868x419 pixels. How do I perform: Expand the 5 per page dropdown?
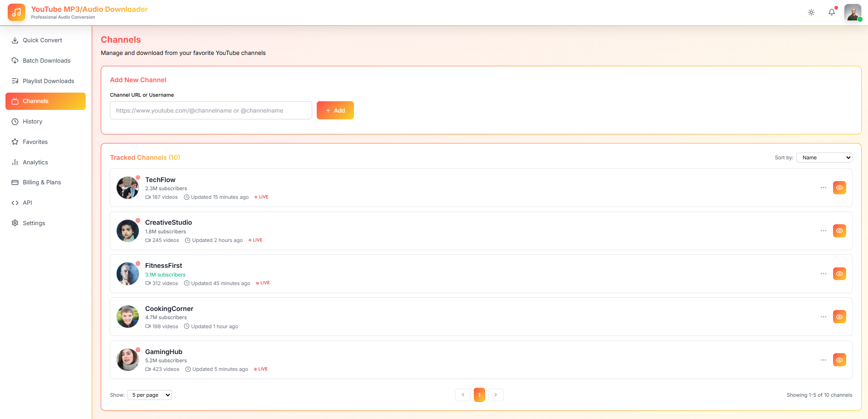[150, 395]
